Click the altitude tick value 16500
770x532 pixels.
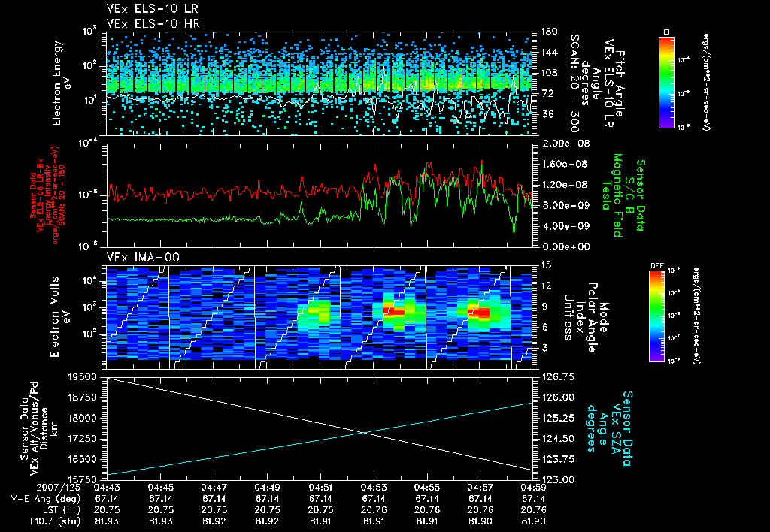point(83,459)
